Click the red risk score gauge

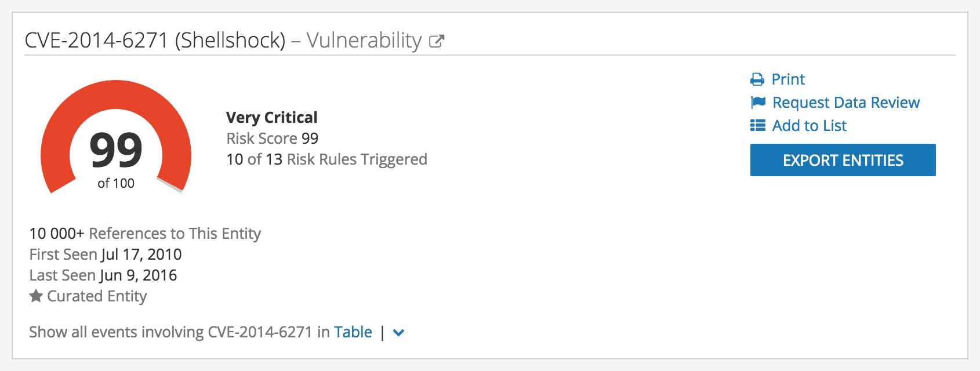pyautogui.click(x=116, y=137)
